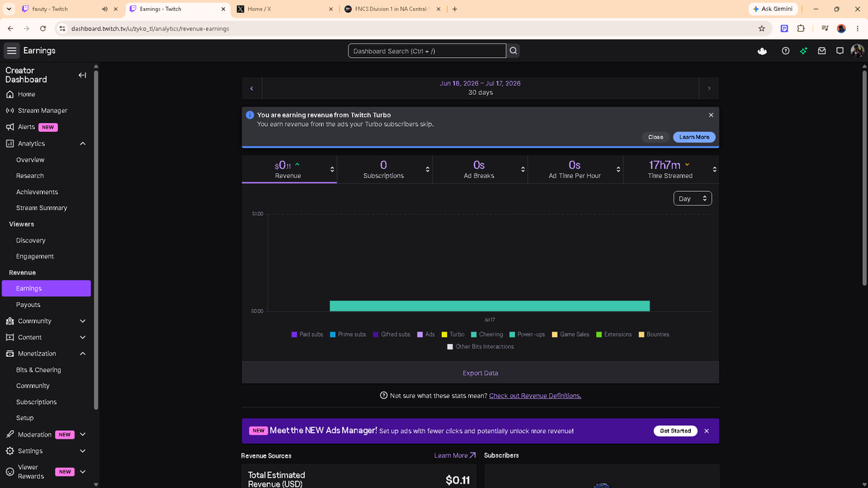Go to previous date range with left arrow
The height and width of the screenshot is (488, 868).
[x=252, y=88]
